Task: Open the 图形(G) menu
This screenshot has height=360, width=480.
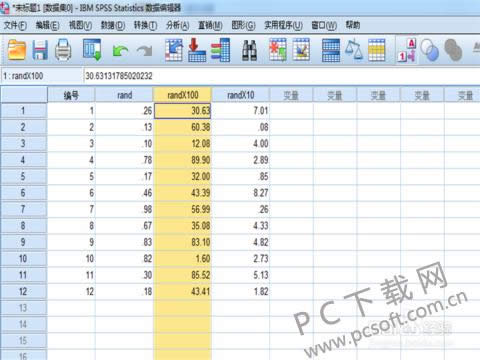Action: click(x=243, y=25)
